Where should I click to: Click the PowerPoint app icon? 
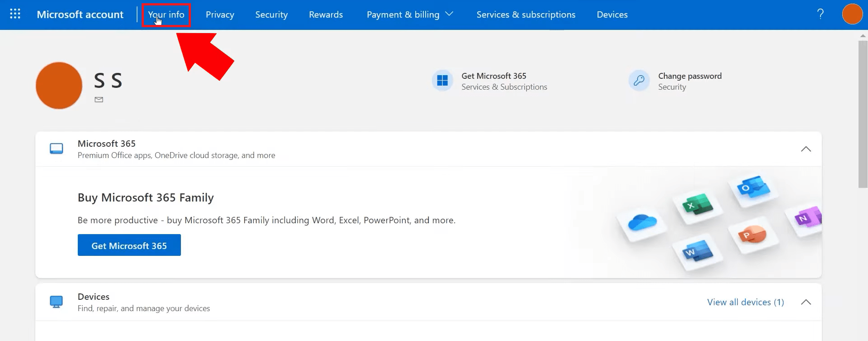click(752, 234)
